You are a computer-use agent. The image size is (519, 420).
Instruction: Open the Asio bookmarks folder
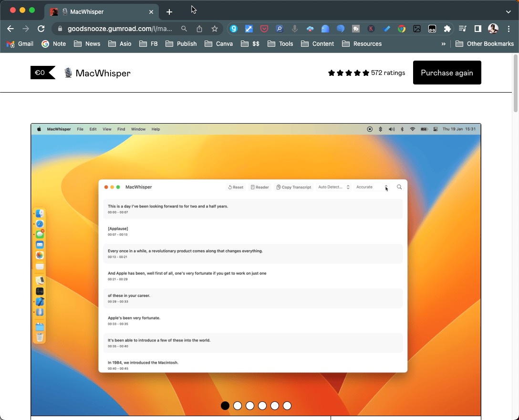[x=120, y=44]
